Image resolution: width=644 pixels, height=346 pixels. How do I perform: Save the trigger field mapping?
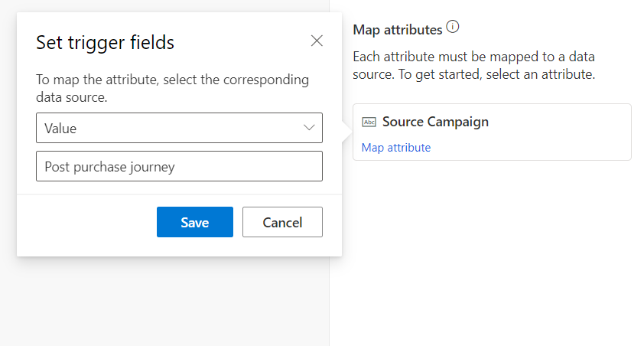point(194,222)
